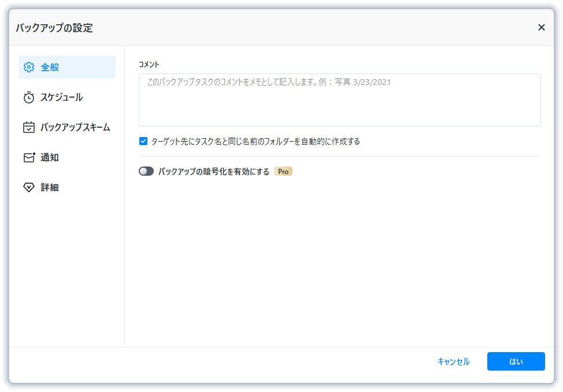This screenshot has height=392, width=563.
Task: Switch to the バックアップスキーム tab
Action: click(x=75, y=128)
